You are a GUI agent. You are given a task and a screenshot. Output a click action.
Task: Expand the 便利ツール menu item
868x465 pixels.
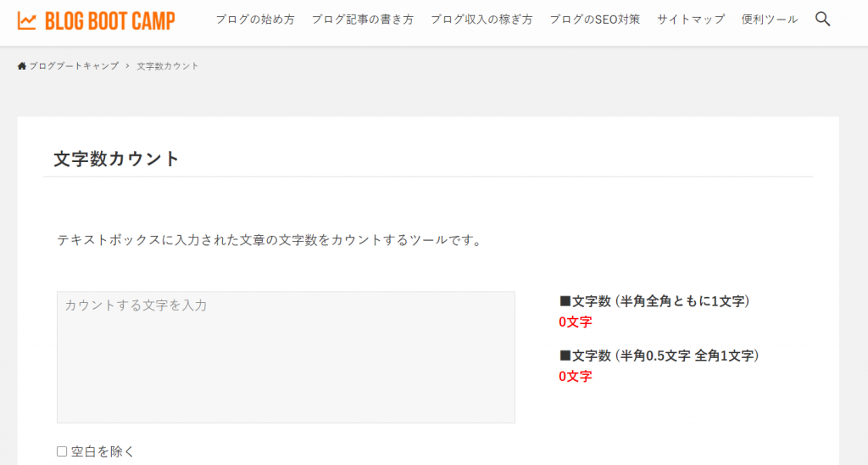click(769, 20)
